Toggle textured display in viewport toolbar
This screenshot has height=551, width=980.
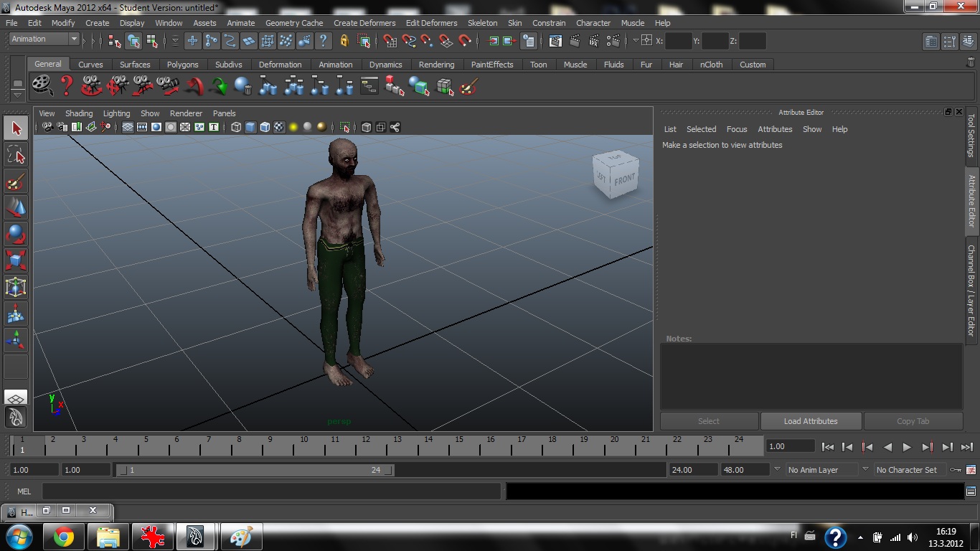point(279,128)
